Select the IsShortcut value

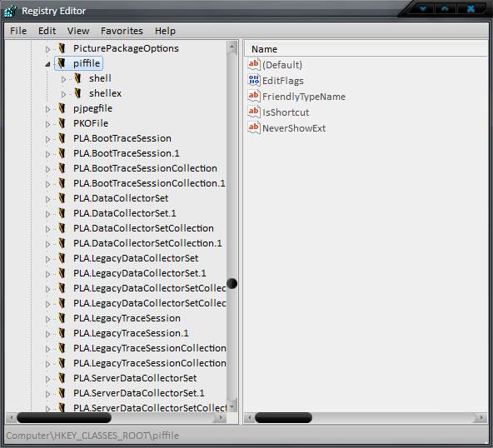(x=286, y=112)
